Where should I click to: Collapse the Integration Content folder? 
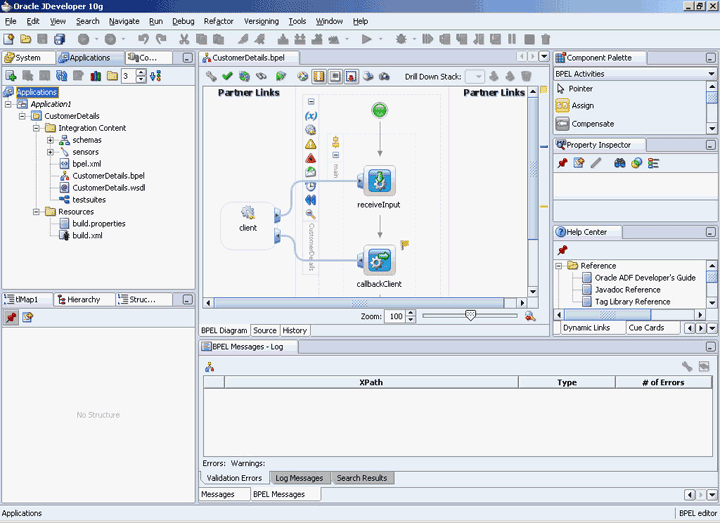(36, 128)
